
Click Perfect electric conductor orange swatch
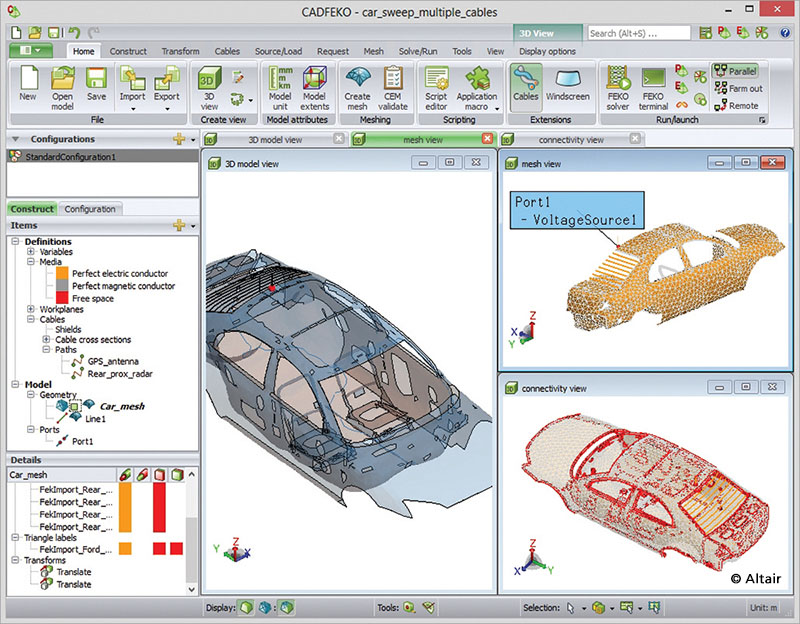[x=62, y=273]
